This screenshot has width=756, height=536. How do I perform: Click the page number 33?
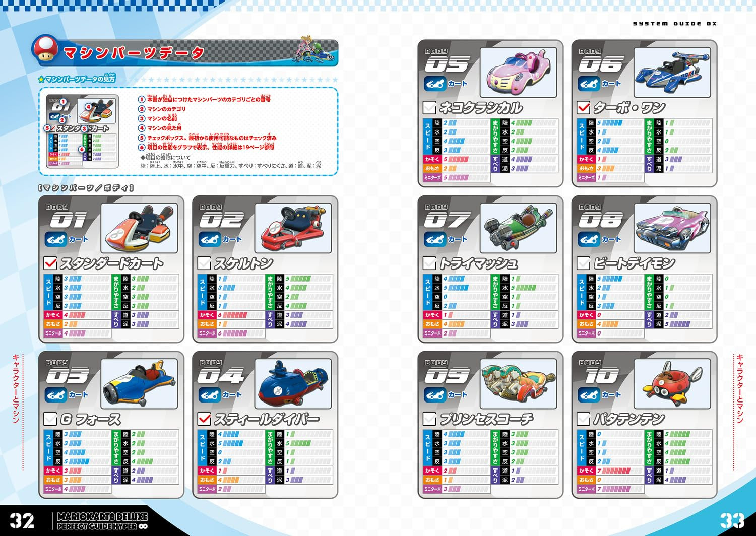(732, 520)
